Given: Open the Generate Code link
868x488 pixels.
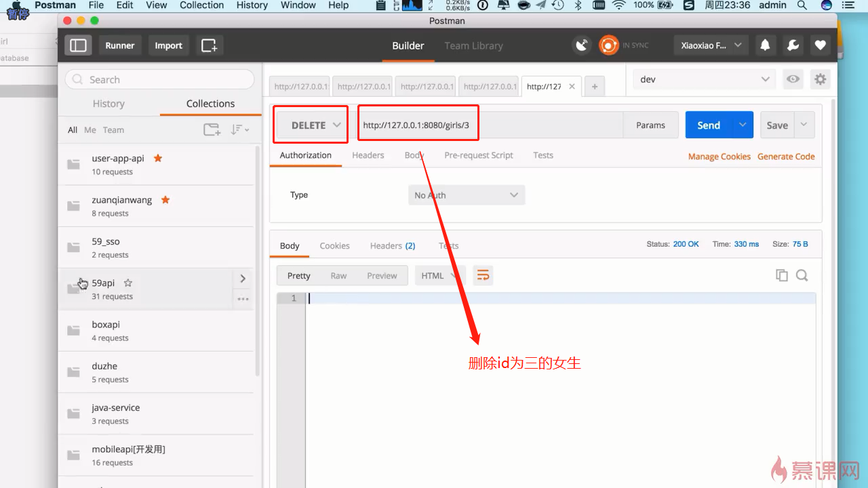Looking at the screenshot, I should coord(786,157).
